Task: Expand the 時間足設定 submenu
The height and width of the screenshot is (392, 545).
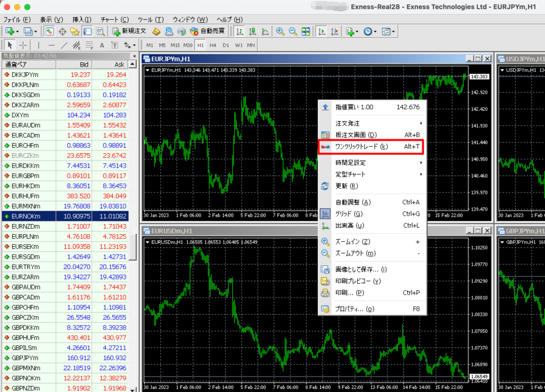Action: tap(372, 163)
